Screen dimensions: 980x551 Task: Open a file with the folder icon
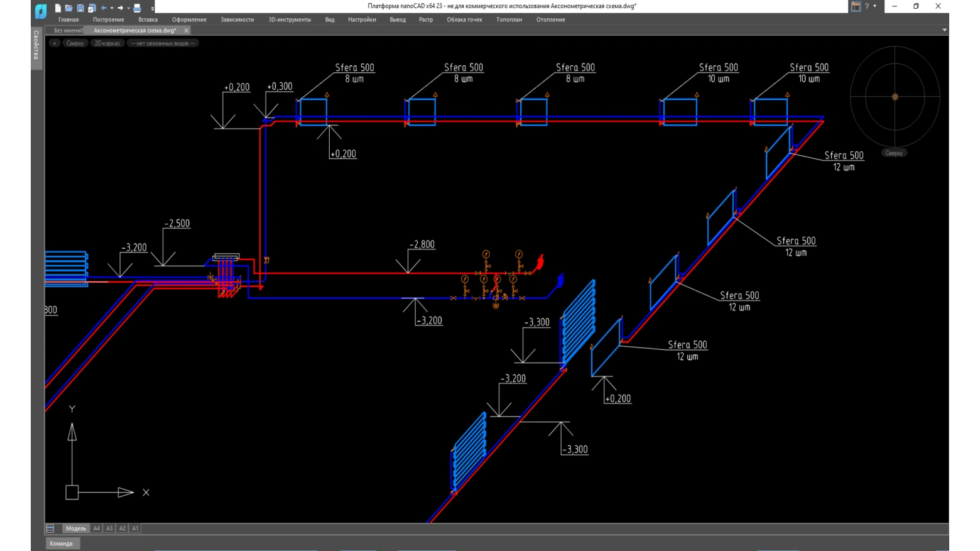(x=69, y=8)
